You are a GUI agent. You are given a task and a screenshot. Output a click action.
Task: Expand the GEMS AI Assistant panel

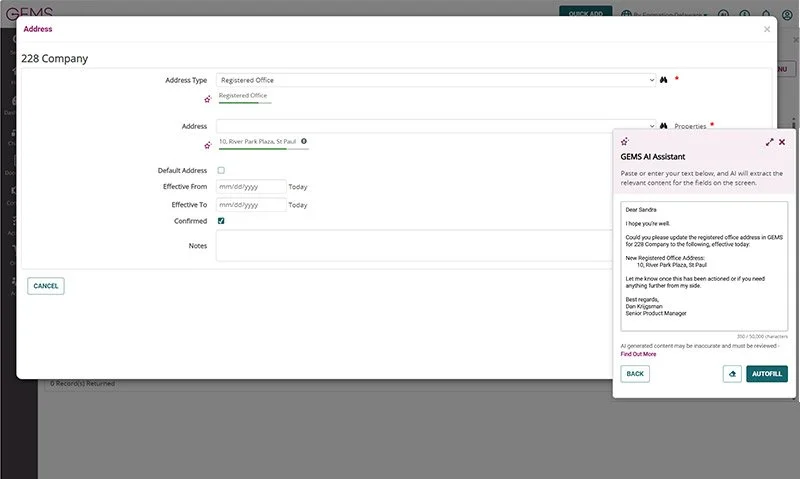coord(769,142)
